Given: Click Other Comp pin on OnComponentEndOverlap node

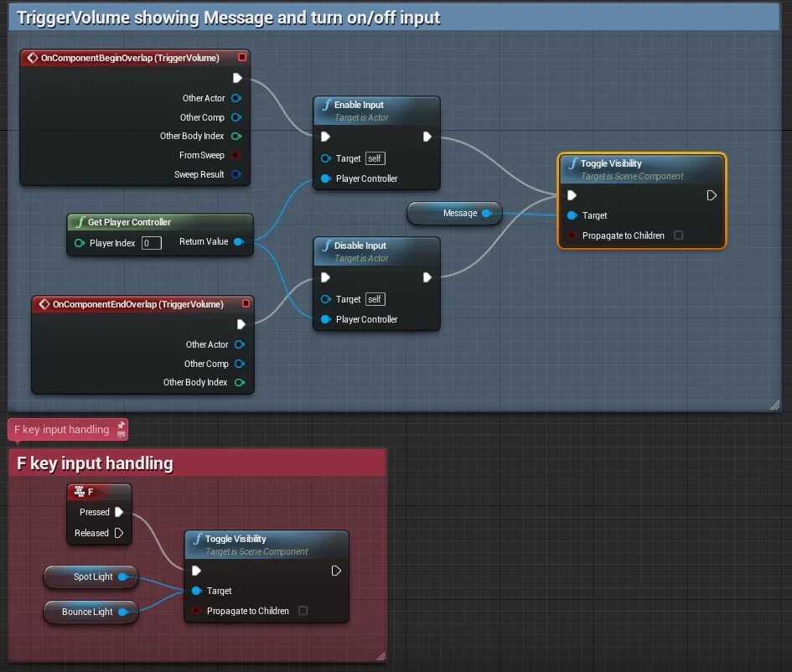Looking at the screenshot, I should coord(240,364).
